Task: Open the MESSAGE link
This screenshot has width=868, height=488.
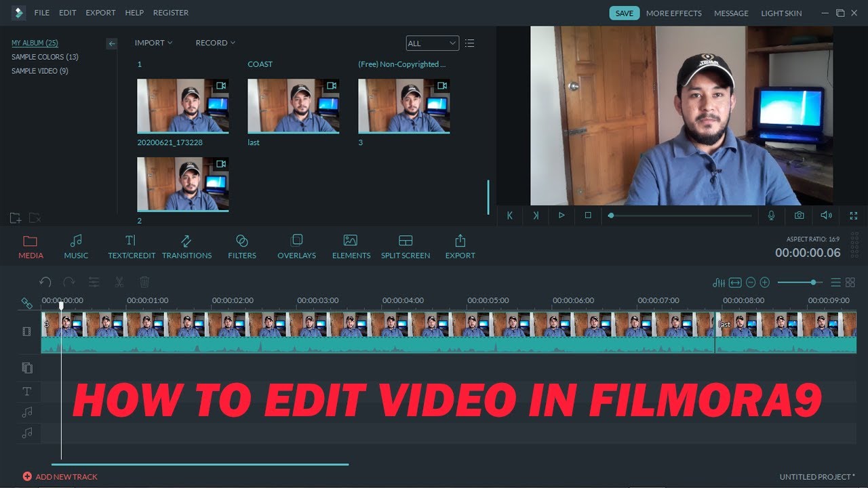Action: point(731,13)
